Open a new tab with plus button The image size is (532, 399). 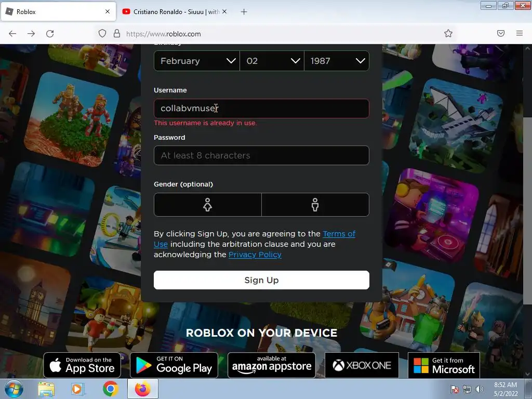coord(244,12)
